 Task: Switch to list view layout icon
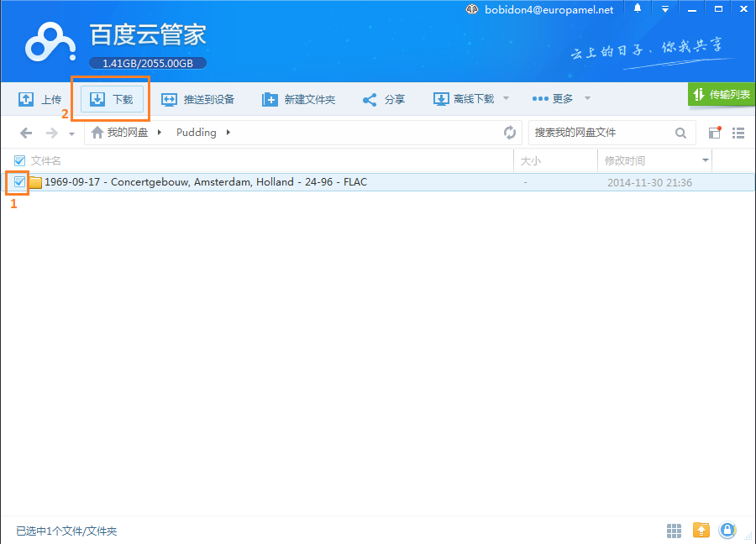(738, 133)
